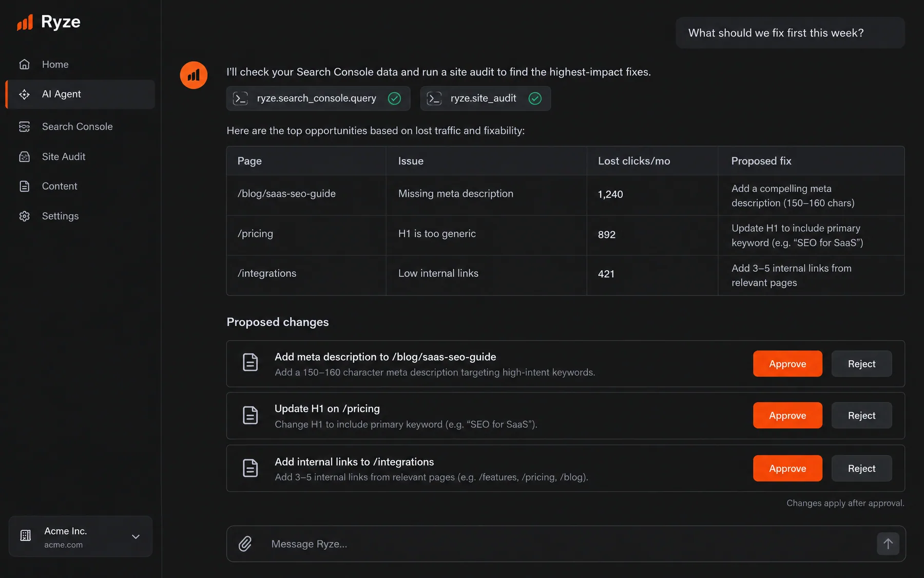Click the orange Ryze agent avatar

pyautogui.click(x=194, y=75)
